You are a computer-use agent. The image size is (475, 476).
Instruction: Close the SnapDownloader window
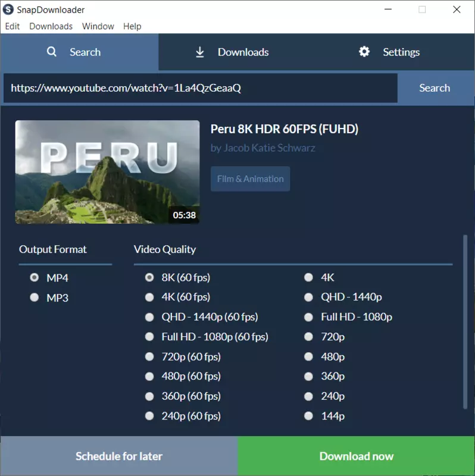pos(457,10)
